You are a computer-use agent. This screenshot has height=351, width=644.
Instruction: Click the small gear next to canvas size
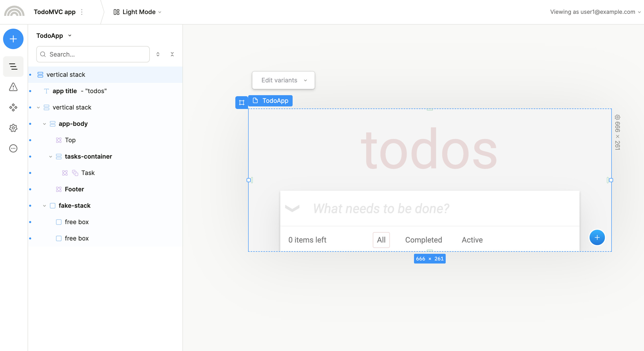tap(617, 117)
